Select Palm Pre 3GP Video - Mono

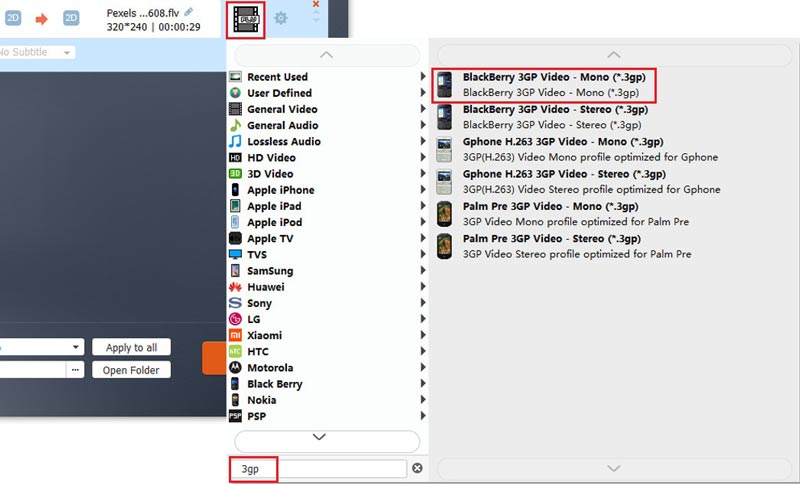point(562,214)
